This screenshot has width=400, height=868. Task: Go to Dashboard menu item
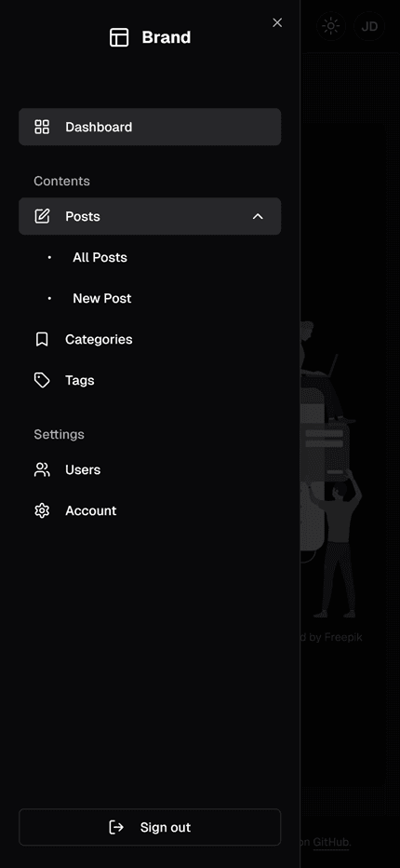tap(150, 127)
